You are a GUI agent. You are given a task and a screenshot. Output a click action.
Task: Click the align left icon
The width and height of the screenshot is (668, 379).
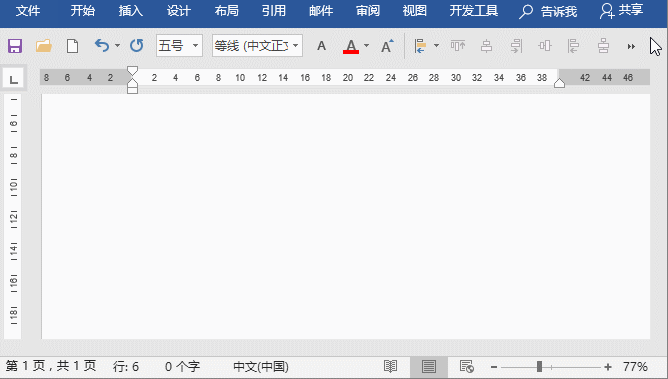(573, 46)
